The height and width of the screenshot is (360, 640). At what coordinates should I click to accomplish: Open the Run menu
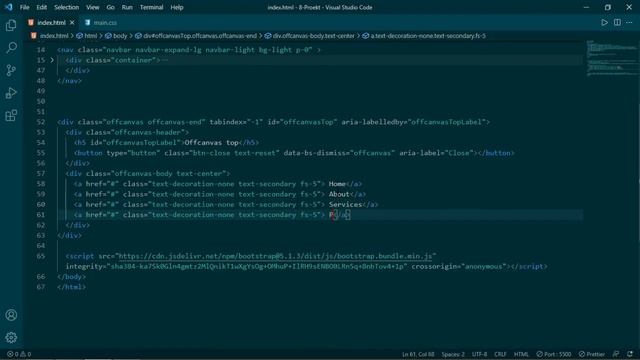(127, 7)
